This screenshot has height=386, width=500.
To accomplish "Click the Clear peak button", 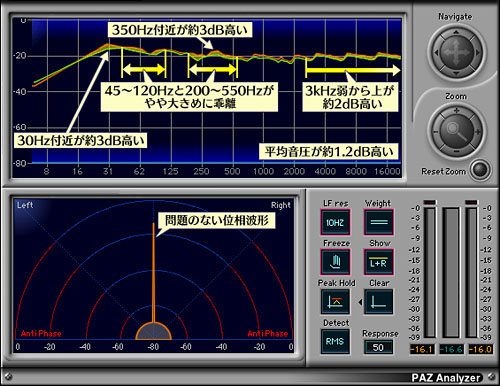I will pos(379,302).
